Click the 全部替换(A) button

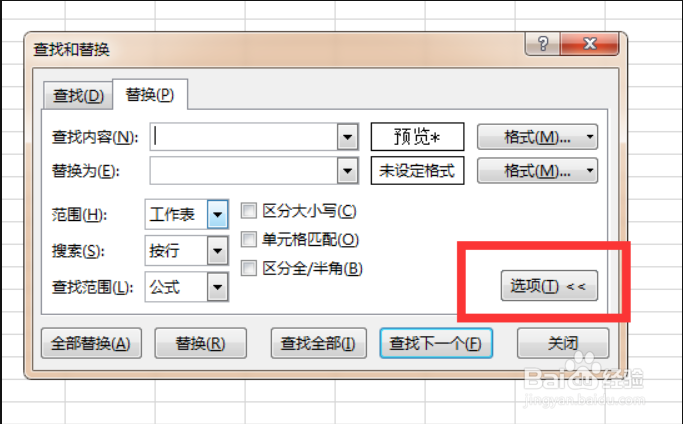click(x=91, y=343)
